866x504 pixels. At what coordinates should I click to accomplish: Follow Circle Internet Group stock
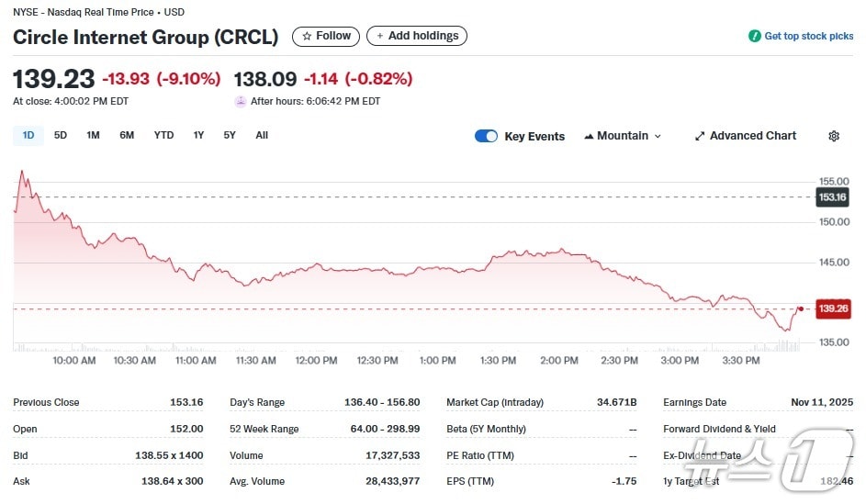(326, 37)
